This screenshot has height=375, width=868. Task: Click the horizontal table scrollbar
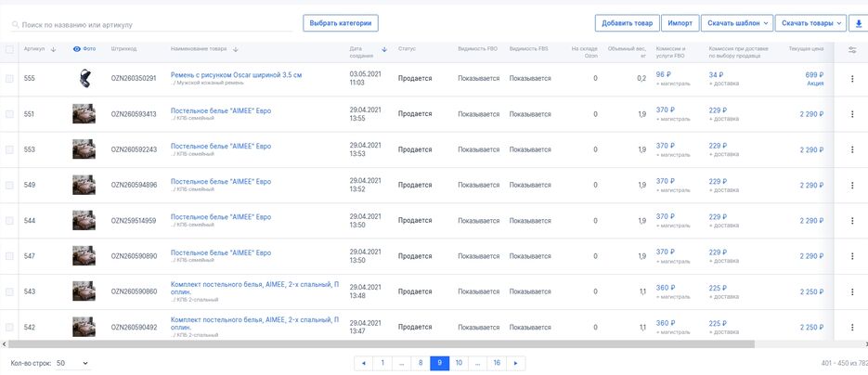tap(381, 344)
